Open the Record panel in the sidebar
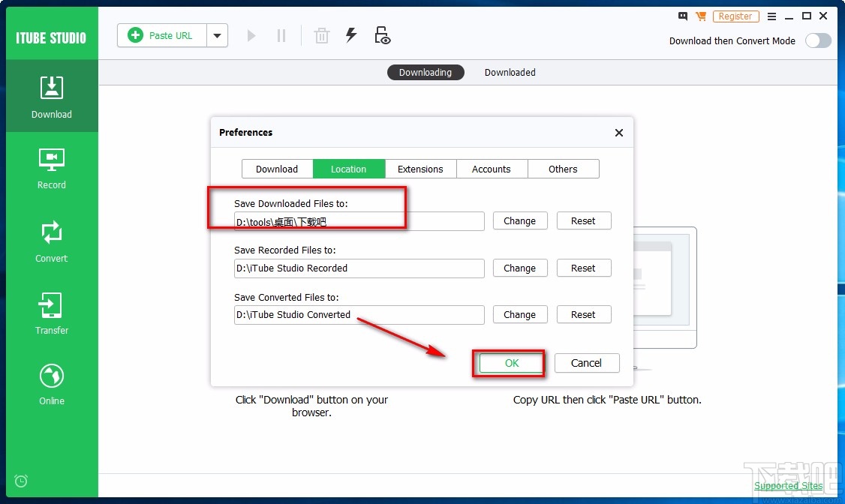Screen dimensions: 845x504 51,166
